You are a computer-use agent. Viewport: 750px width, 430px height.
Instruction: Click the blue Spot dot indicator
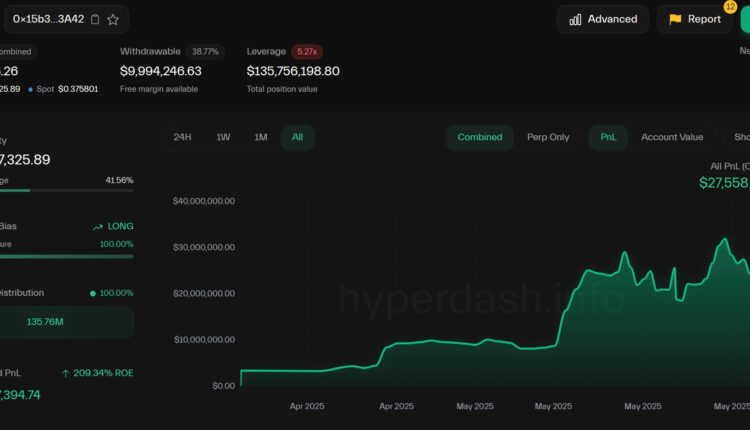30,89
